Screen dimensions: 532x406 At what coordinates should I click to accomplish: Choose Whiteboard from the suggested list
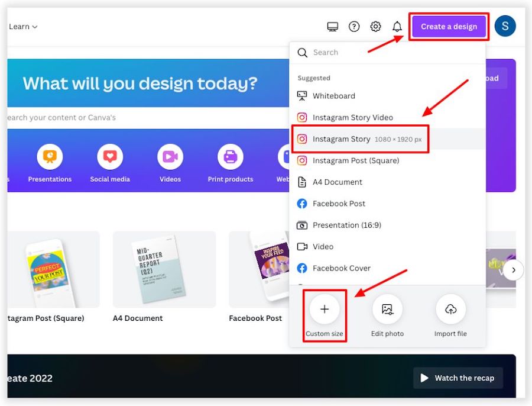[333, 96]
